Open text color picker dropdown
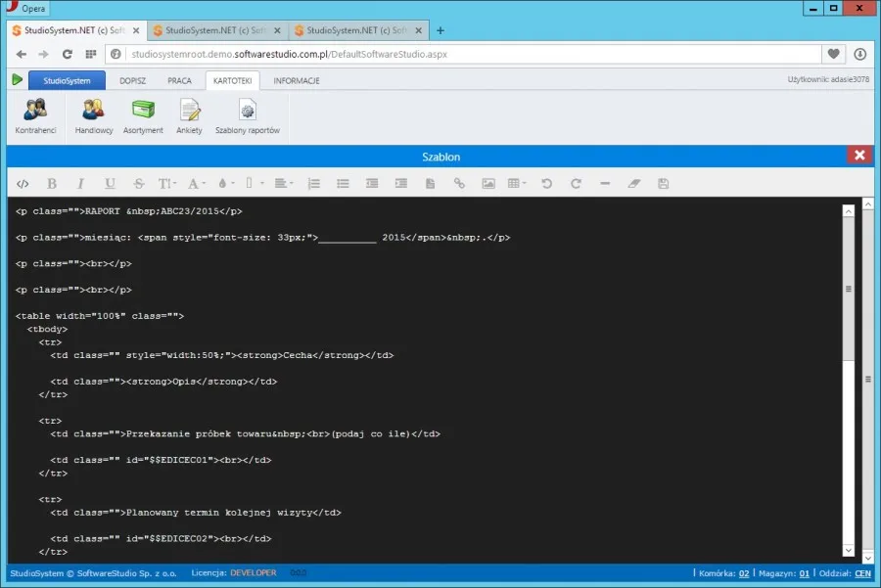 (x=225, y=184)
